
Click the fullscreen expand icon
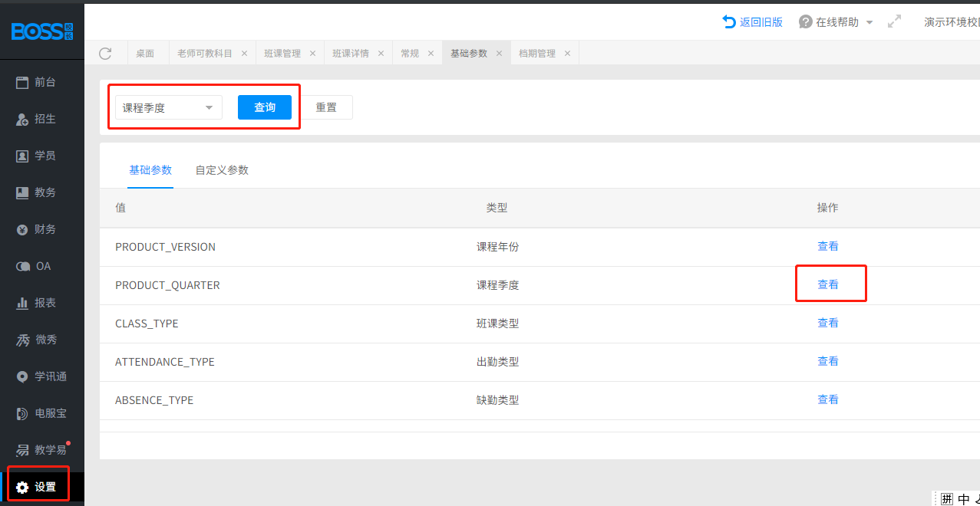(x=894, y=22)
